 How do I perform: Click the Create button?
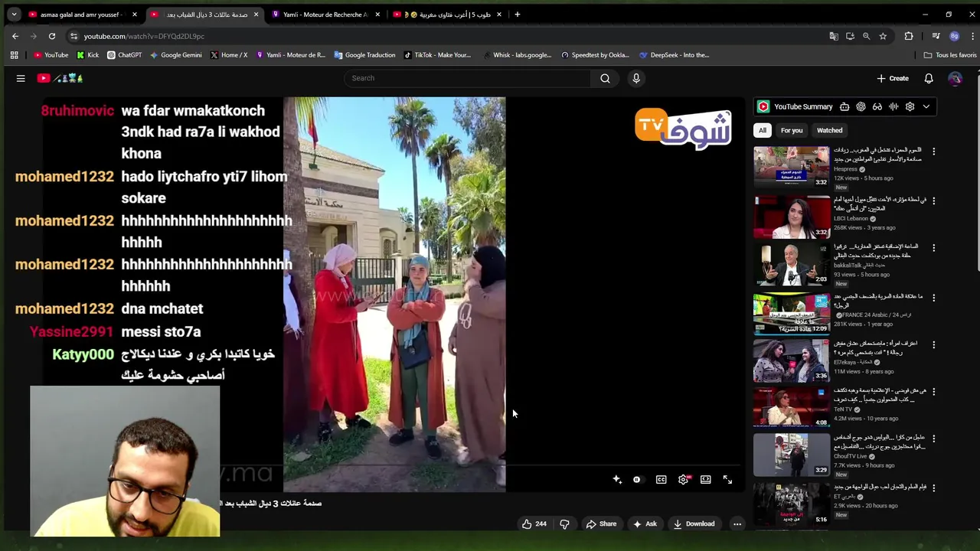tap(893, 78)
